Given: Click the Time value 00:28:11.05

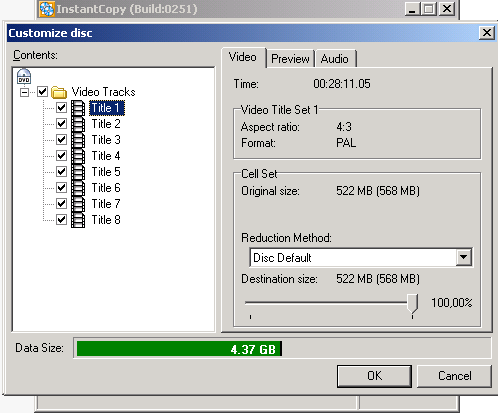Looking at the screenshot, I should click(x=342, y=84).
